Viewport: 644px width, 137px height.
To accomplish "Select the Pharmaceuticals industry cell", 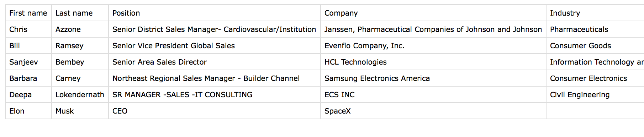I will pos(595,29).
